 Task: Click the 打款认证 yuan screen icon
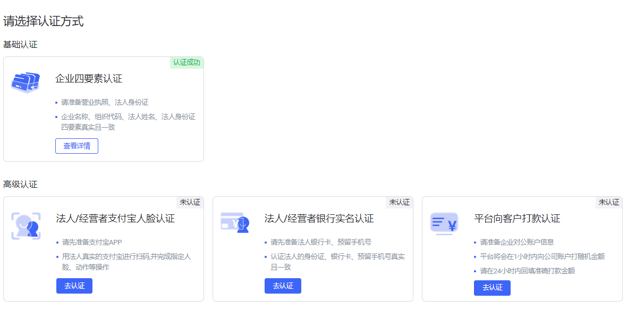coord(444,224)
